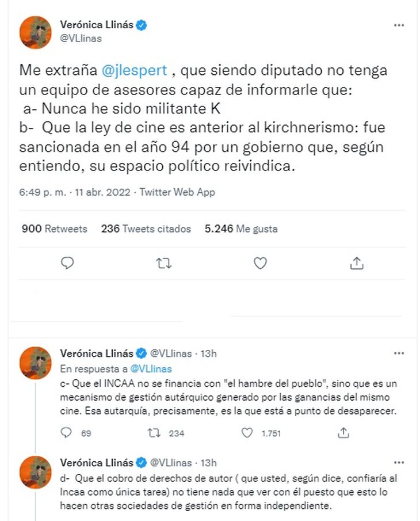Open more options on the INCAA tweet
420x521 pixels.
(398, 353)
